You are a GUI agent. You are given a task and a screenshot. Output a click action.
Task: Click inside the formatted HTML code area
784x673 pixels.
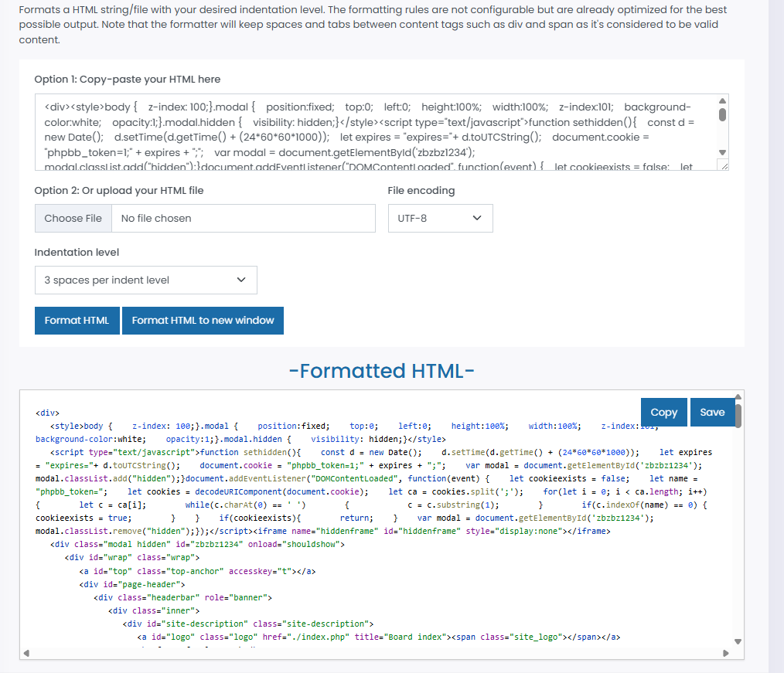click(371, 556)
